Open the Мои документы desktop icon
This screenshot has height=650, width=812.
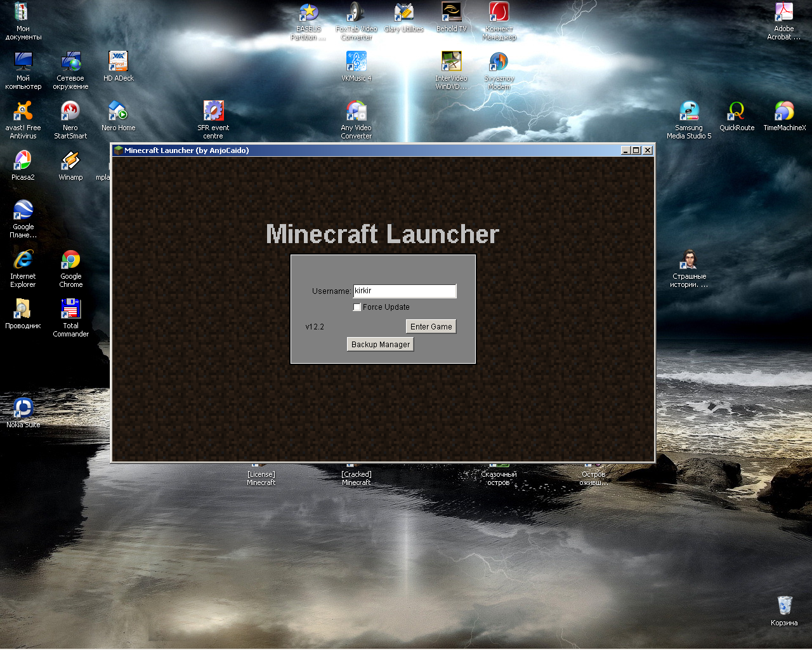(23, 21)
